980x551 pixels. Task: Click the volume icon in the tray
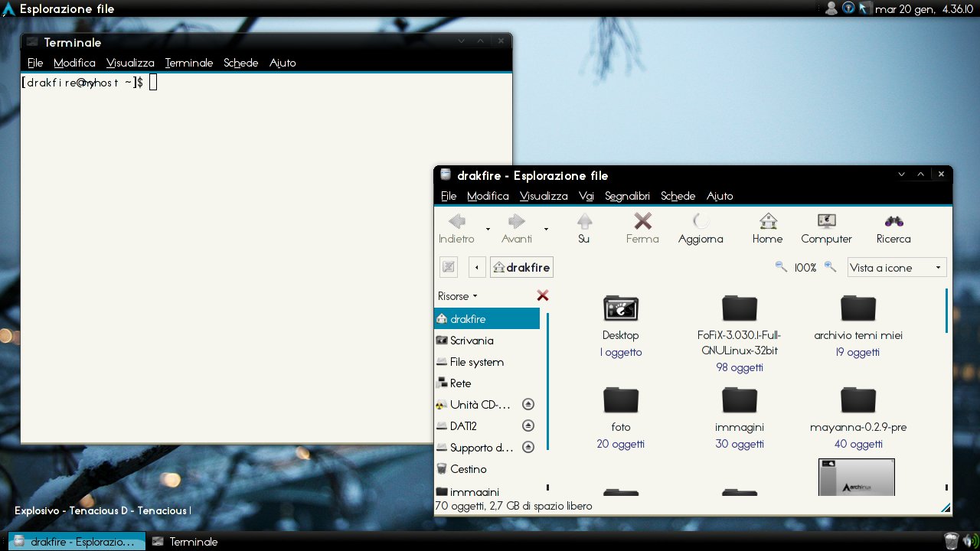(969, 541)
